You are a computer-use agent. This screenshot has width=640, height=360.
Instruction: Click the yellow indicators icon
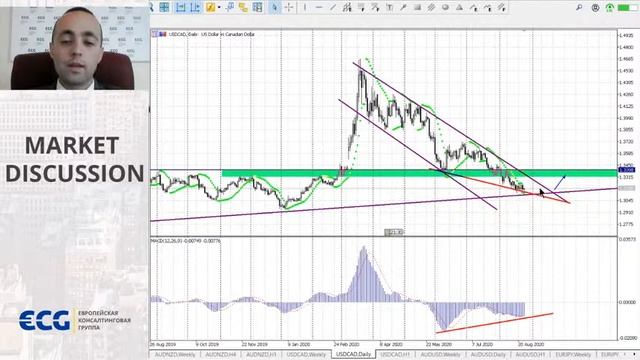[210, 7]
